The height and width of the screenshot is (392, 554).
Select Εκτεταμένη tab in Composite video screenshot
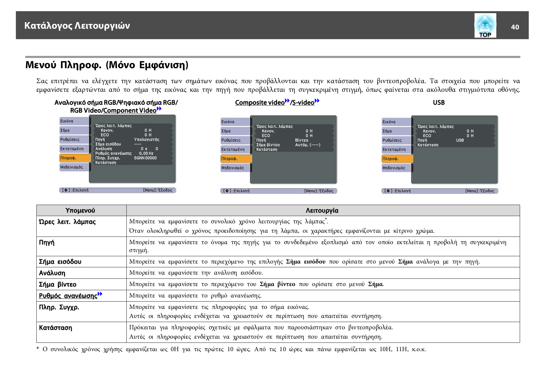pos(235,149)
